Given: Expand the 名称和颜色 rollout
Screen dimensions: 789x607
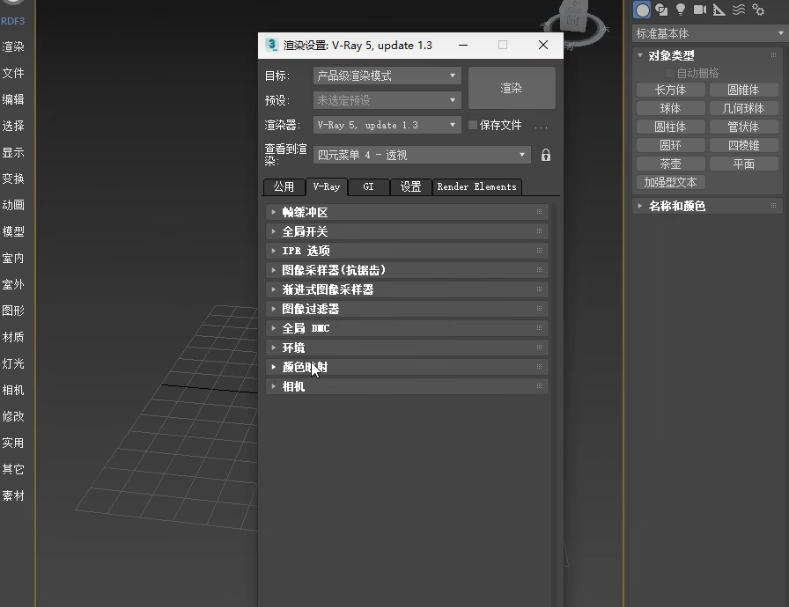Looking at the screenshot, I should 707,206.
